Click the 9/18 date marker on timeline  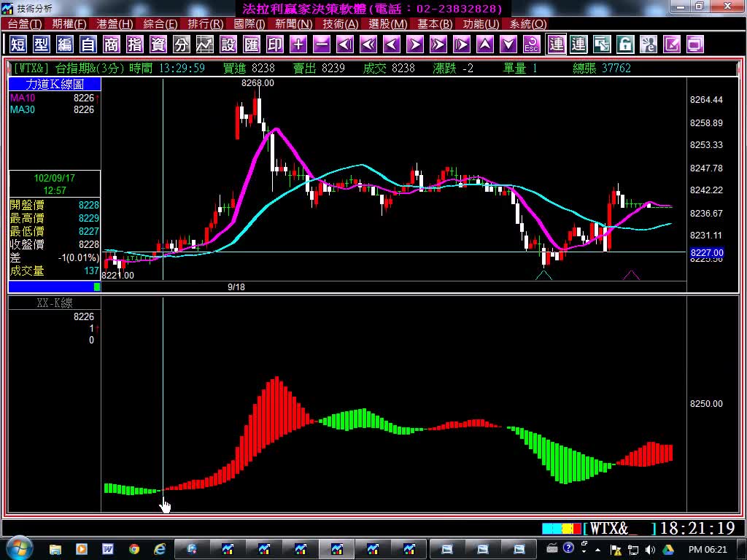pyautogui.click(x=236, y=287)
